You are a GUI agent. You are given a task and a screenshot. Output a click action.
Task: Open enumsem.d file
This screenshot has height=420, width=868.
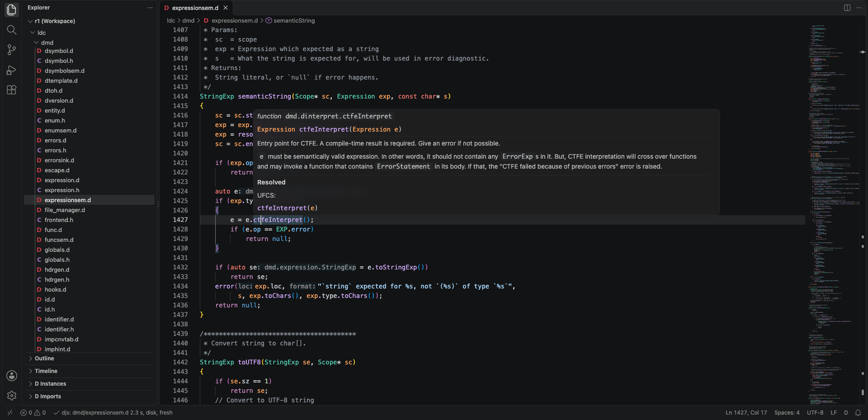pyautogui.click(x=61, y=131)
